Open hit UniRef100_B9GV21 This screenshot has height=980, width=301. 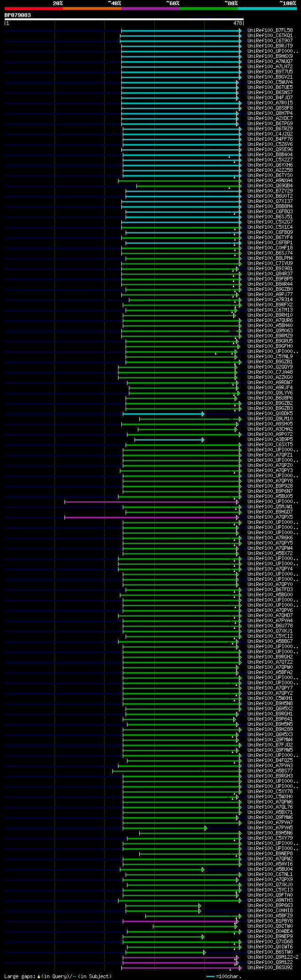pos(270,77)
